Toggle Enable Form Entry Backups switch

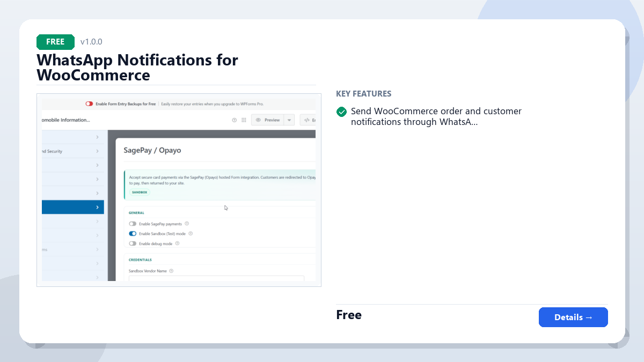89,104
